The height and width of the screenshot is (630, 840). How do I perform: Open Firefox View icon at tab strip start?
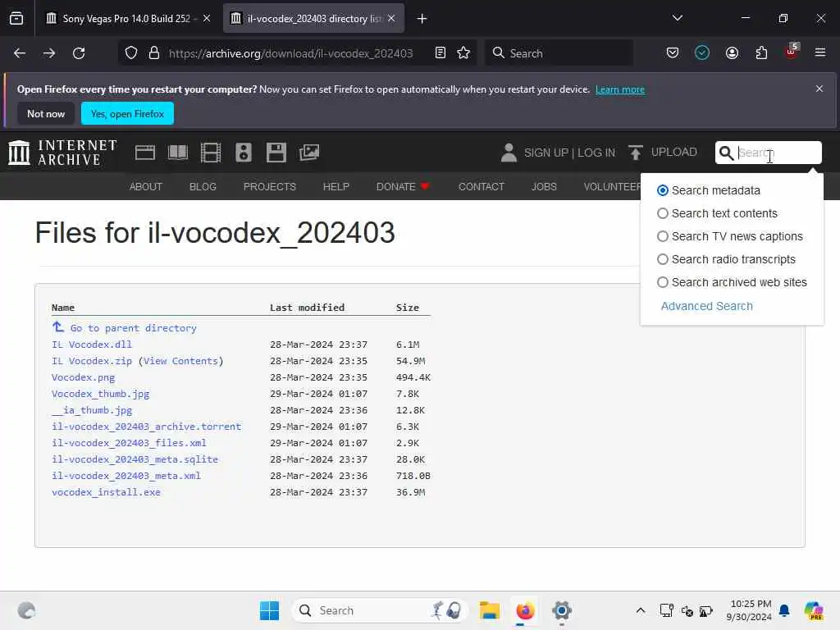tap(16, 18)
